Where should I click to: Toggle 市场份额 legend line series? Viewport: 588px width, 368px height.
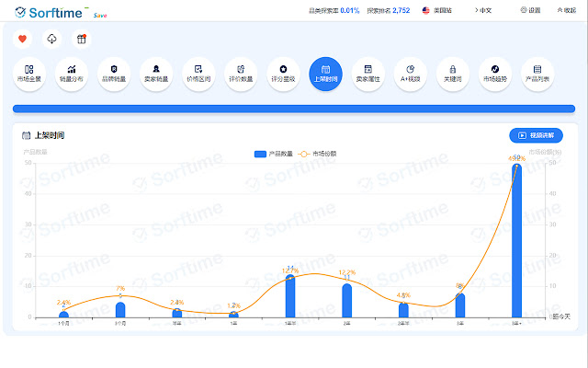[318, 154]
